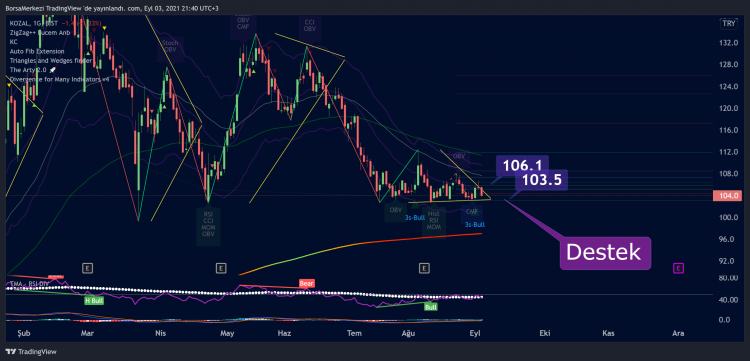Image resolution: width=750 pixels, height=361 pixels.
Task: Click the red Bear divergence label
Action: [306, 284]
